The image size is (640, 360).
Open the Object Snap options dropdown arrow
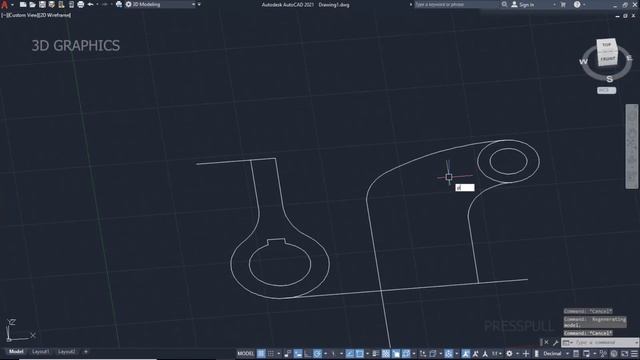pyautogui.click(x=367, y=353)
